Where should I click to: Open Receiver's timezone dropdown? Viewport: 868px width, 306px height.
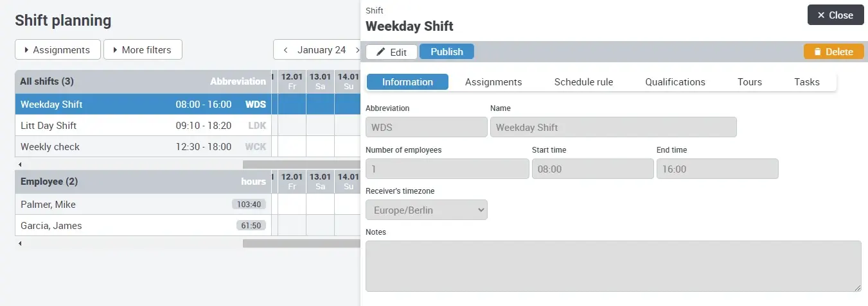(x=426, y=210)
